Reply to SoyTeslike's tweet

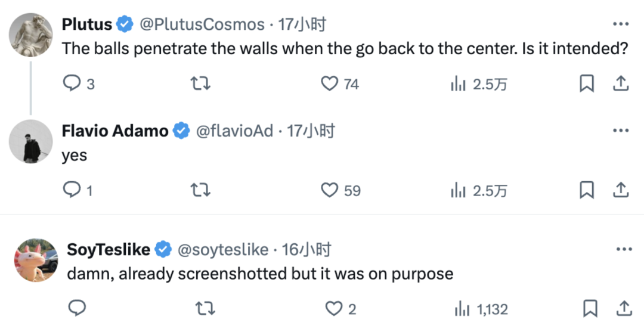77,308
